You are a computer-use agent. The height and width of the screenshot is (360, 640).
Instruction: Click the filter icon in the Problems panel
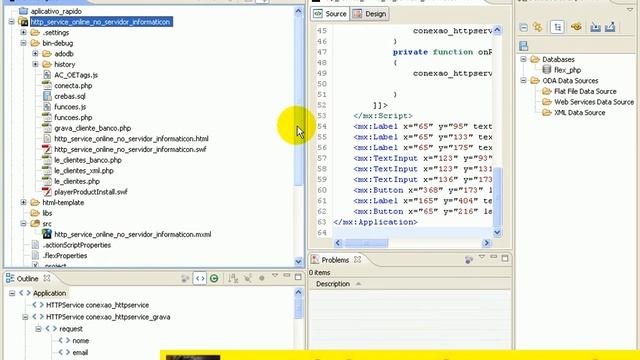pyautogui.click(x=469, y=260)
